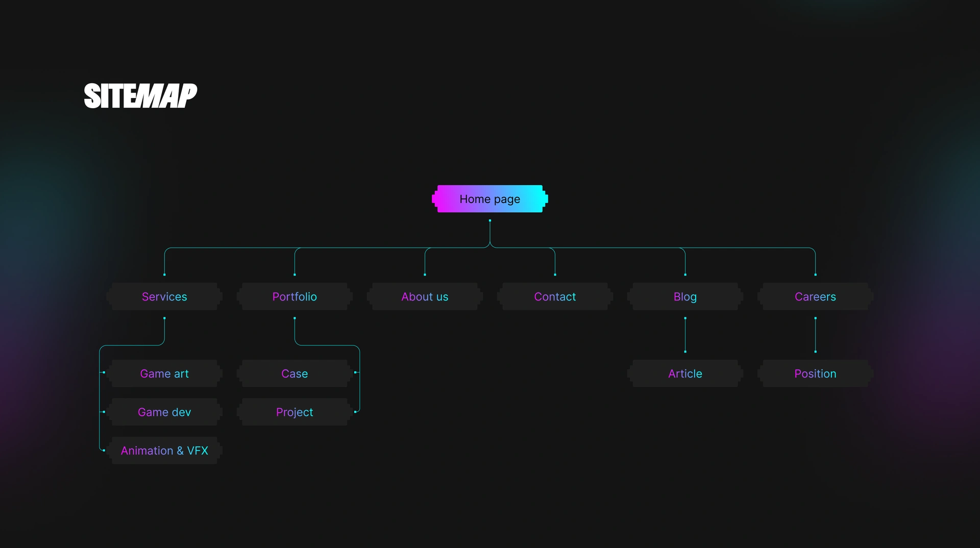The image size is (980, 548).
Task: Click connector dot beneath Home page node
Action: [490, 220]
